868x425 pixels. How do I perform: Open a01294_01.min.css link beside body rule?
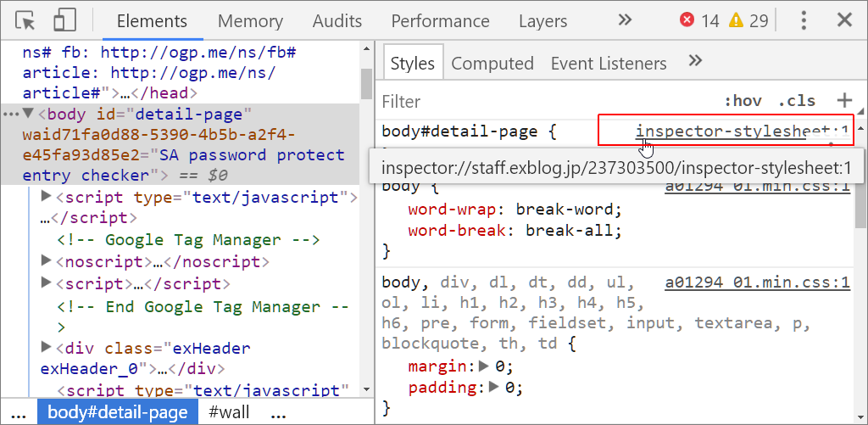click(x=757, y=187)
